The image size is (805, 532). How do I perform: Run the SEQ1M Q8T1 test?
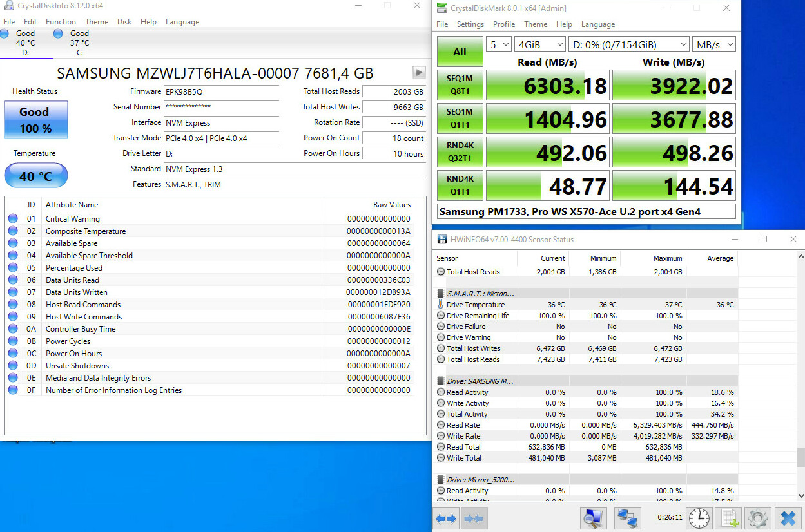pyautogui.click(x=460, y=86)
